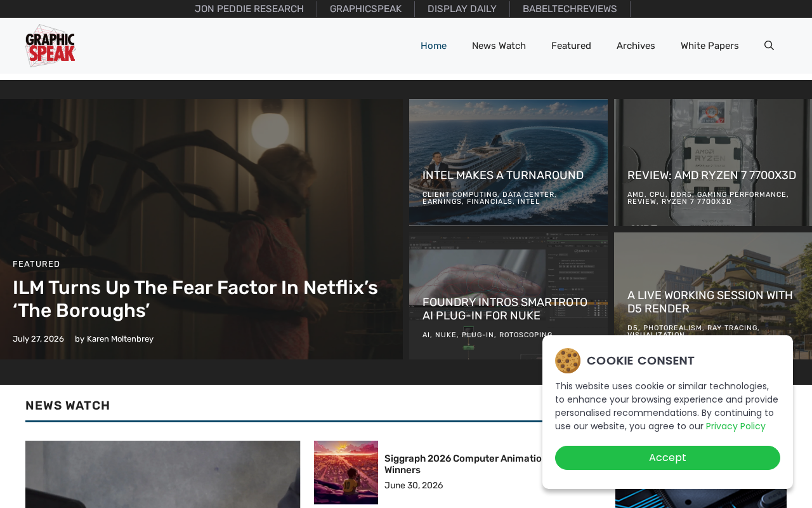Open the Data Center tag
This screenshot has height=508, width=812.
point(528,195)
